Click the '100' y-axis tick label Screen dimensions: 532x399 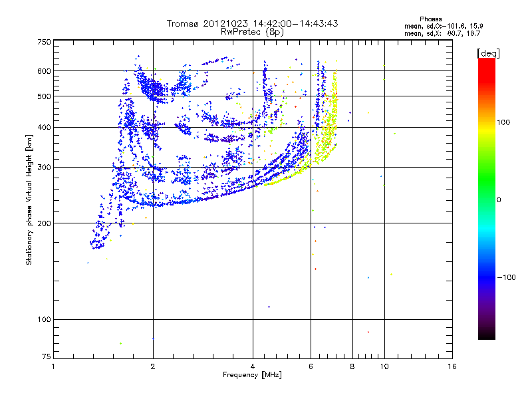(x=44, y=319)
